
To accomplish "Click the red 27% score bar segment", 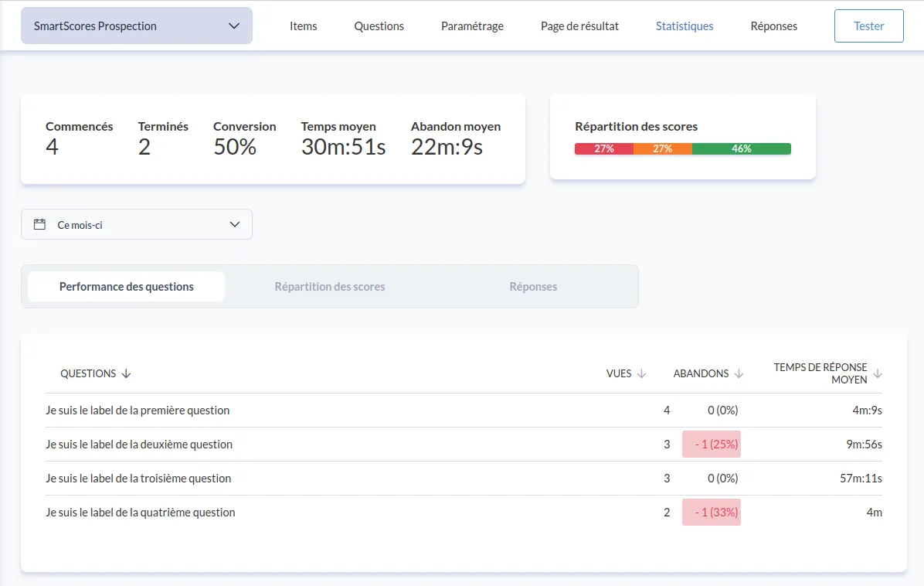I will pos(604,148).
